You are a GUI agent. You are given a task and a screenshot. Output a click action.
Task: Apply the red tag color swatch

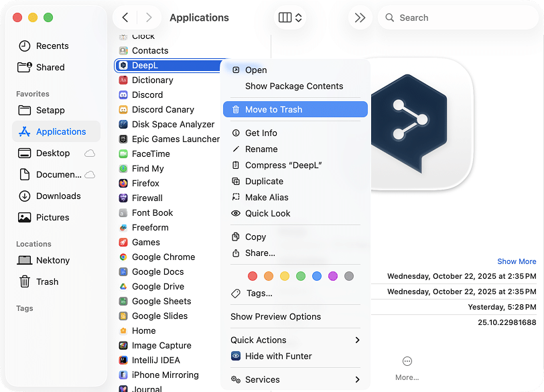253,275
